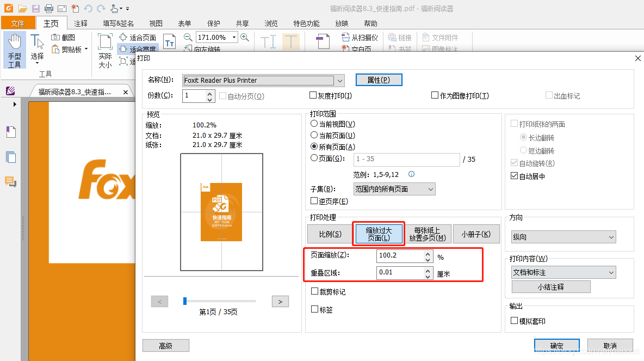Select the pages (页面) range radio button
Screen dimensions: 644x361
314,158
